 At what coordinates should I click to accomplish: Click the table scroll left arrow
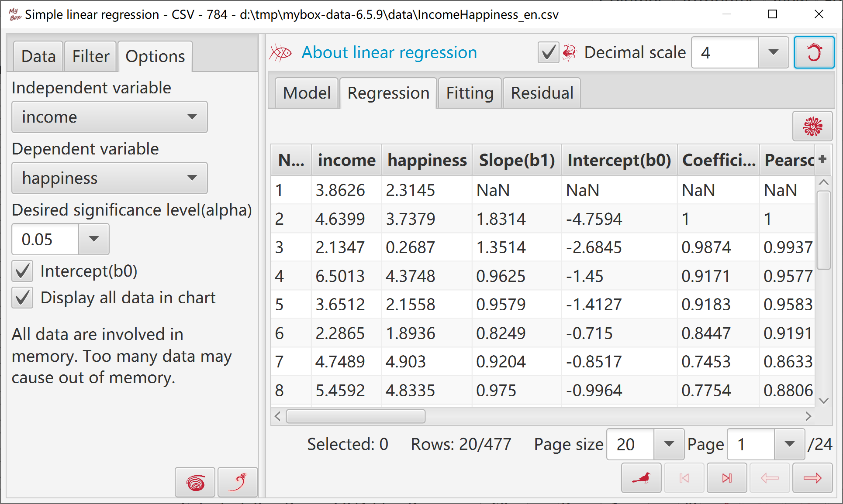pos(278,416)
